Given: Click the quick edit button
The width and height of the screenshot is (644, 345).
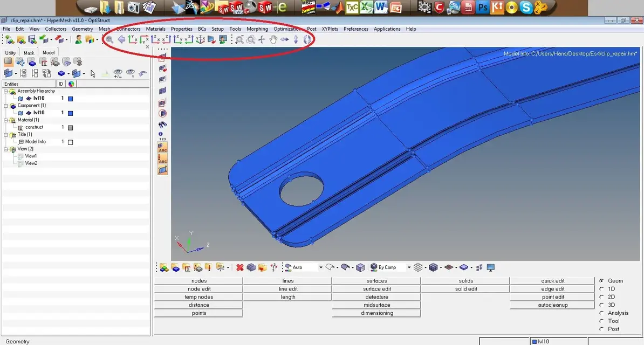Looking at the screenshot, I should (x=553, y=281).
